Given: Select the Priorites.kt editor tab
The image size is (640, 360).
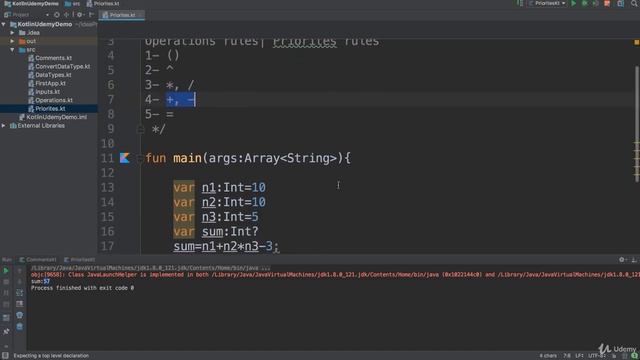Looking at the screenshot, I should pyautogui.click(x=122, y=15).
